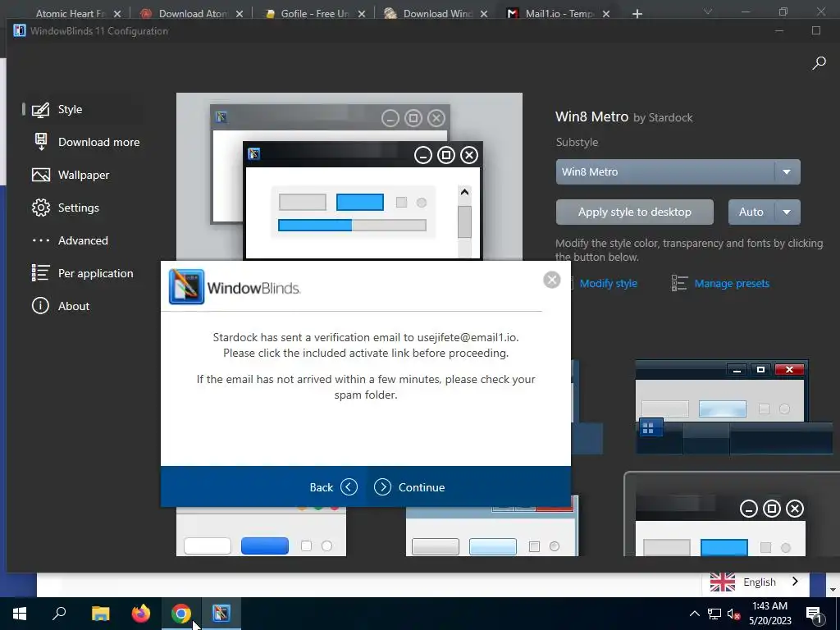
Task: Select the dark blue style thumbnail with the red close button
Action: [733, 407]
